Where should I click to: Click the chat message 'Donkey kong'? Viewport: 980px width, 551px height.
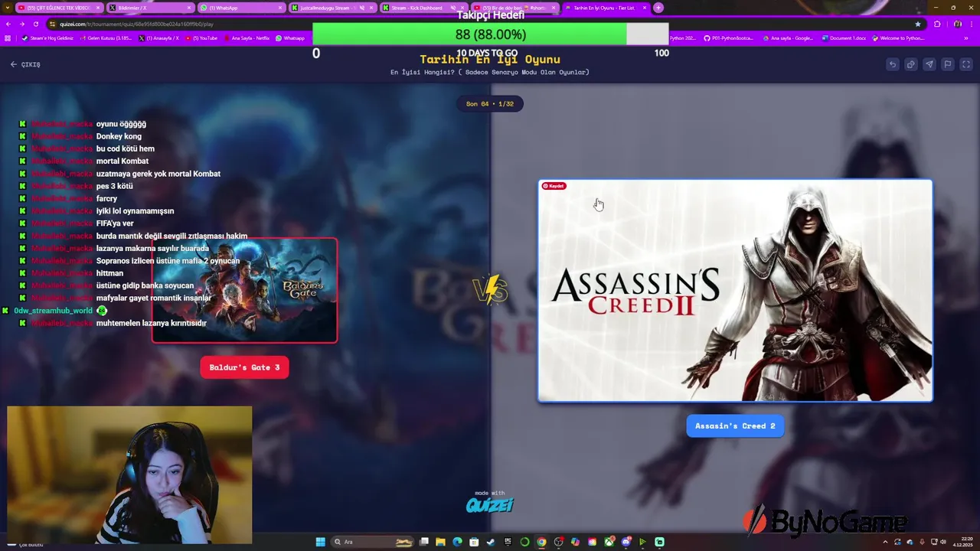pyautogui.click(x=119, y=136)
